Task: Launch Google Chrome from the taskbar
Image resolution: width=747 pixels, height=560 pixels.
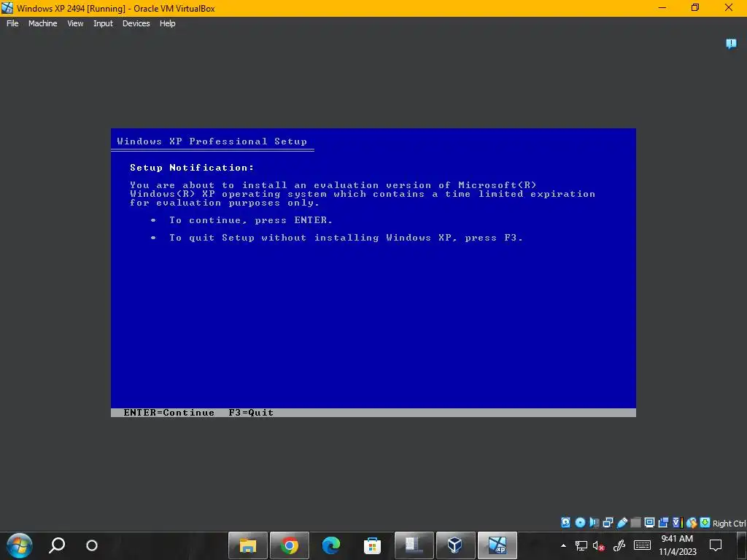Action: (289, 545)
